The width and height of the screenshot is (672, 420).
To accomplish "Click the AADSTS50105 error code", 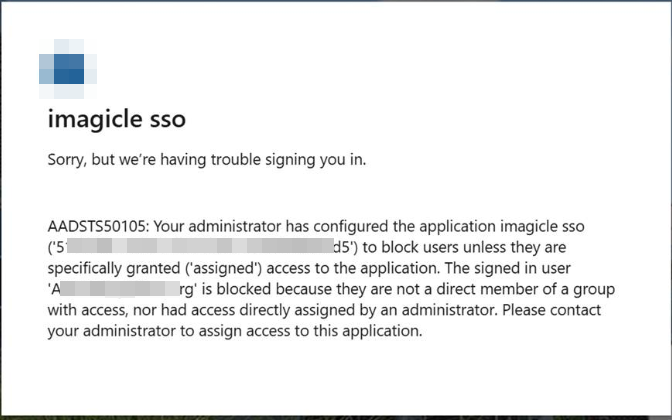I will 97,226.
